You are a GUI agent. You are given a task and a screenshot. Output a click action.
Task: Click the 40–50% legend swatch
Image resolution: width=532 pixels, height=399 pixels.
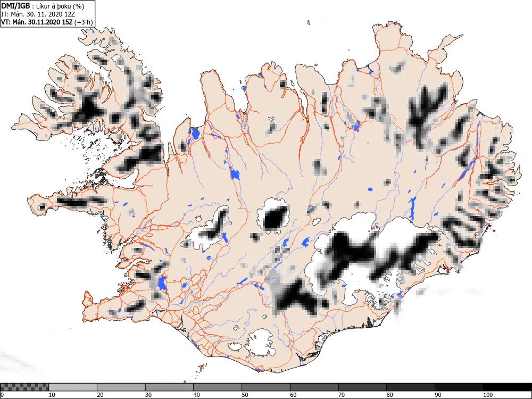(218, 387)
